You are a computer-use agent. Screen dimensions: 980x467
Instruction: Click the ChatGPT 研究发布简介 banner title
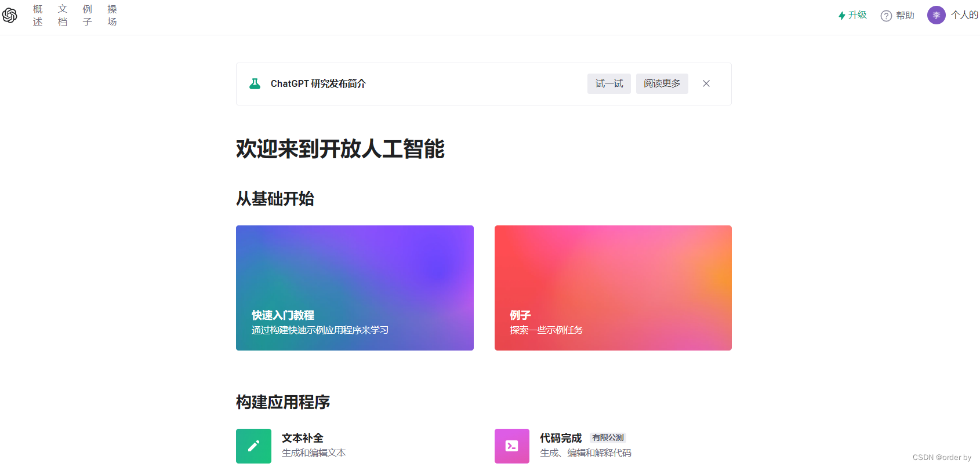[318, 83]
